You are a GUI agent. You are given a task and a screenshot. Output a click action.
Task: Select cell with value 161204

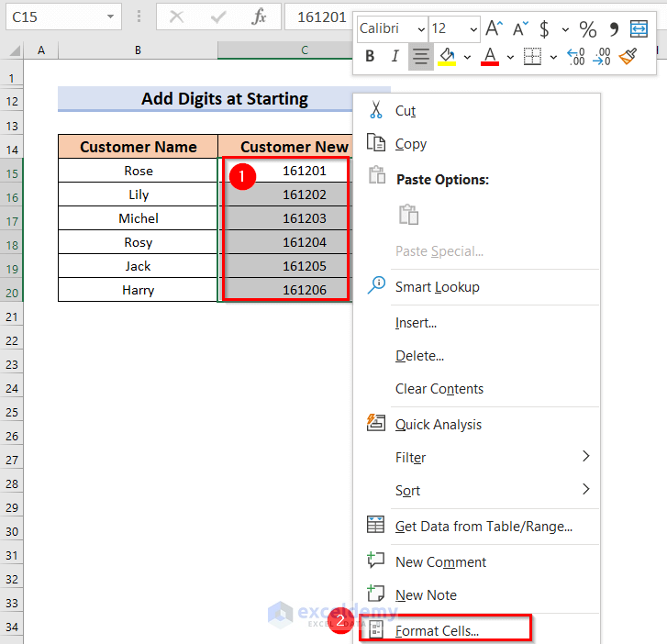click(285, 242)
